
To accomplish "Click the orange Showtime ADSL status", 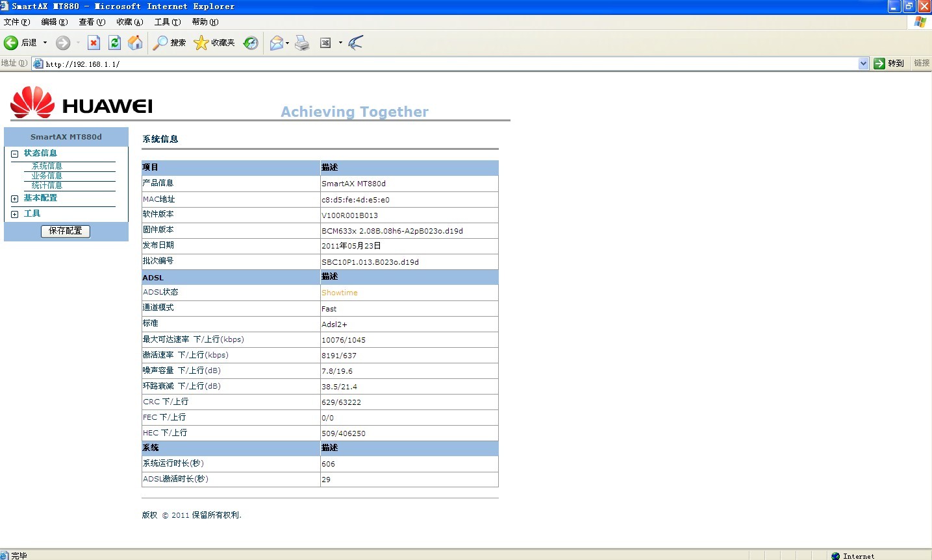I will [340, 293].
